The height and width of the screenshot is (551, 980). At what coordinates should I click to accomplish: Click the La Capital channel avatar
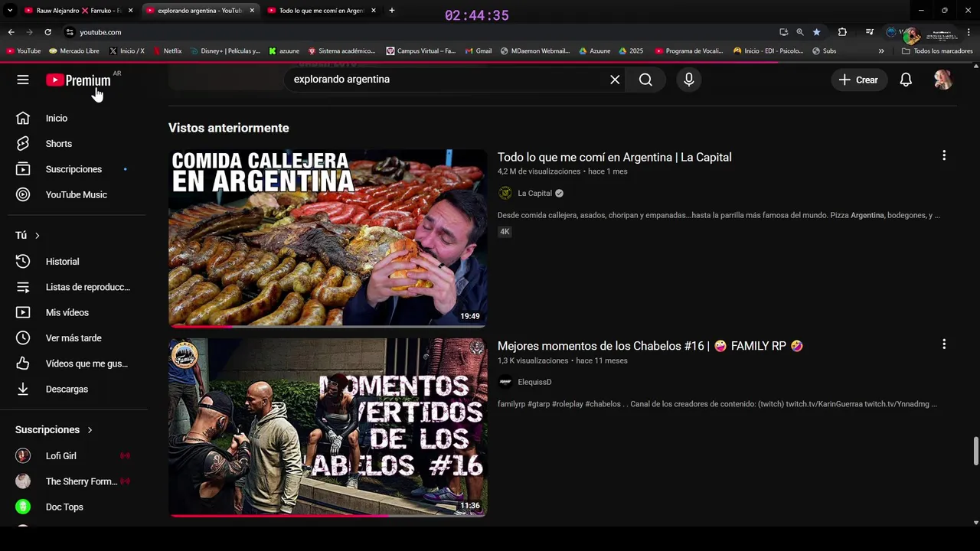tap(505, 194)
